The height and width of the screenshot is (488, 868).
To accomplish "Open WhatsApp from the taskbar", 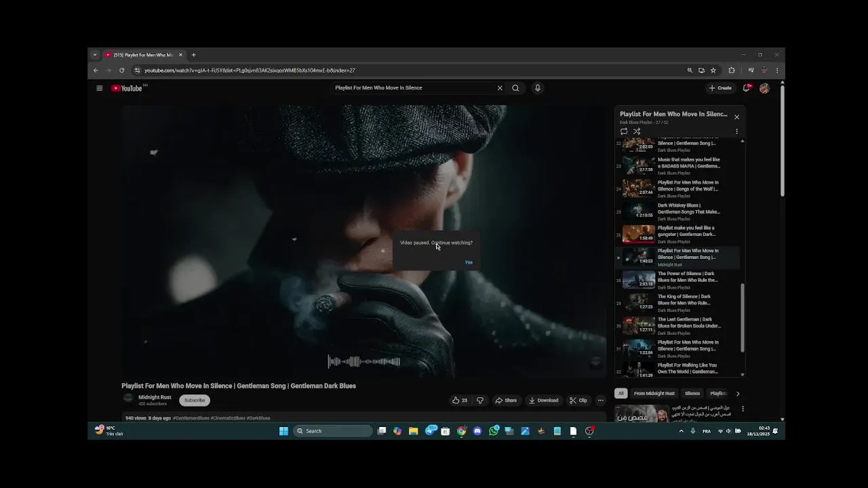I will pos(494,431).
